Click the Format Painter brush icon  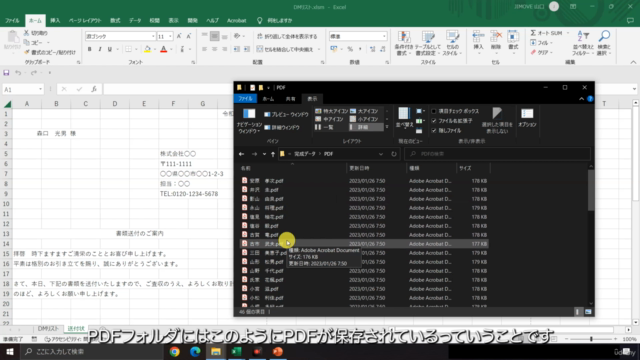coord(27,52)
